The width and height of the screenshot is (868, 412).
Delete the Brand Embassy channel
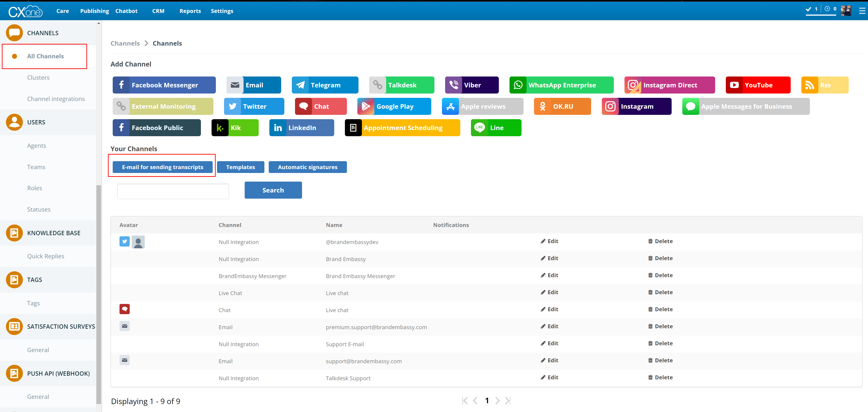tap(661, 258)
